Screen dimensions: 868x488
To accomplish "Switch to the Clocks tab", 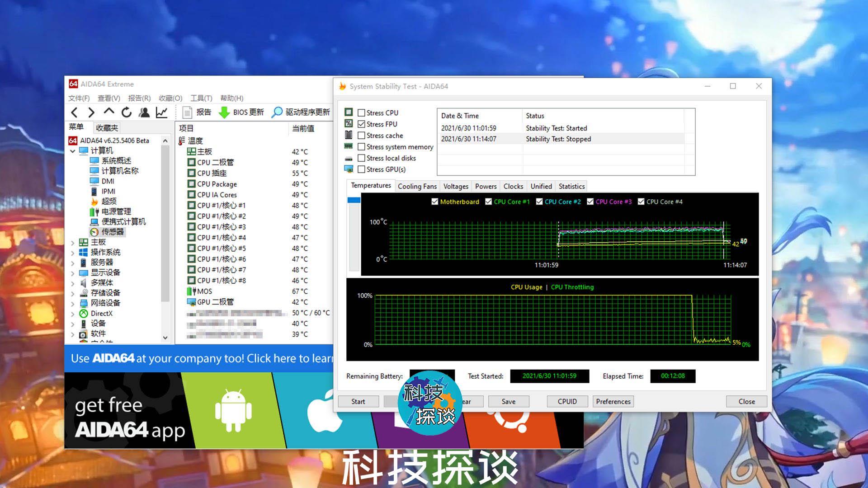I will (x=513, y=186).
